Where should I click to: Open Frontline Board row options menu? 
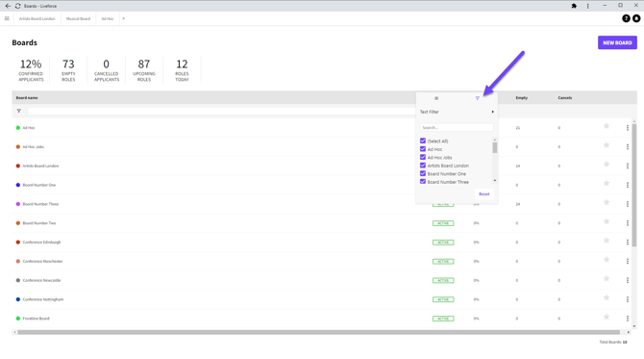pos(627,319)
